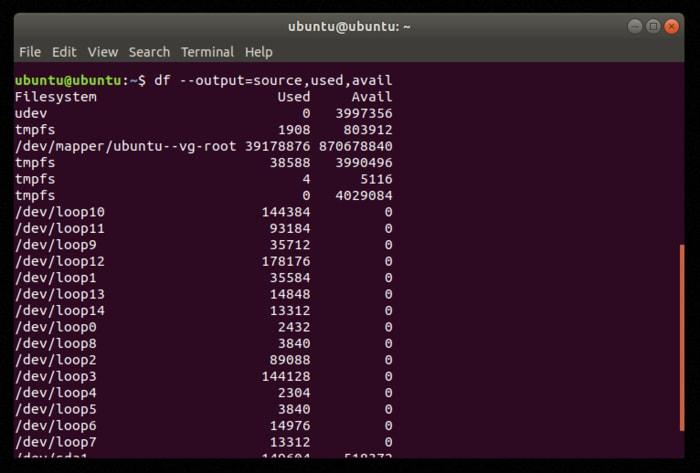Click the used value 144384
The height and width of the screenshot is (473, 700).
click(286, 212)
